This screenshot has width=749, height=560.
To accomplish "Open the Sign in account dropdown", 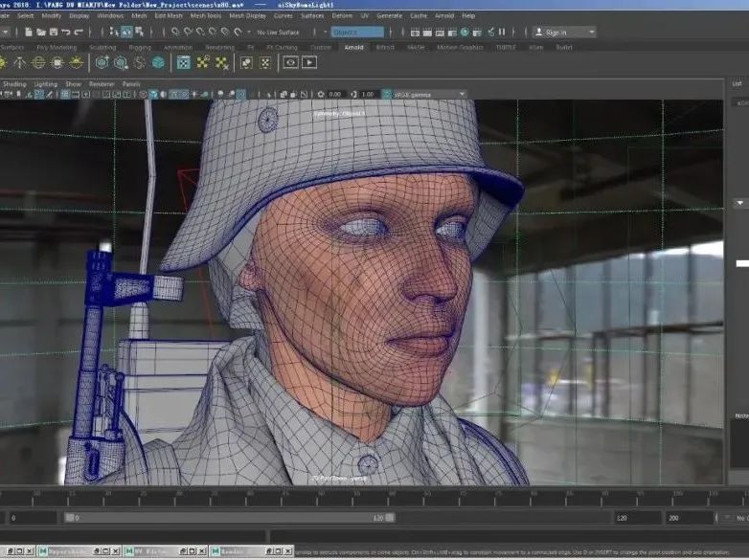I will [563, 32].
